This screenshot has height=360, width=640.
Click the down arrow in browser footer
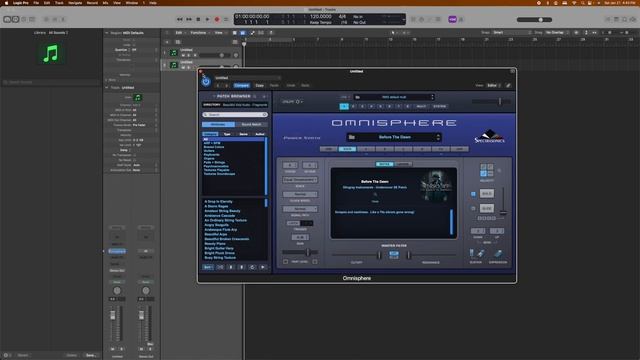[231, 267]
